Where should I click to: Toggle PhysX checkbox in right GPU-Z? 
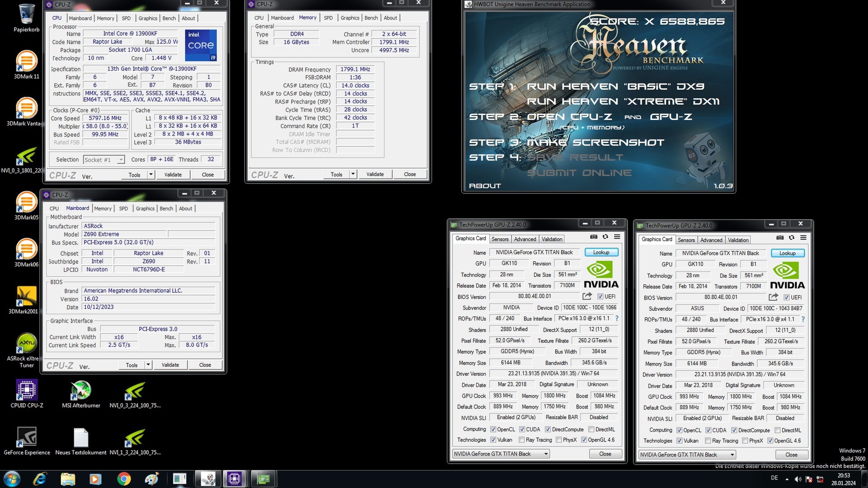click(x=745, y=441)
